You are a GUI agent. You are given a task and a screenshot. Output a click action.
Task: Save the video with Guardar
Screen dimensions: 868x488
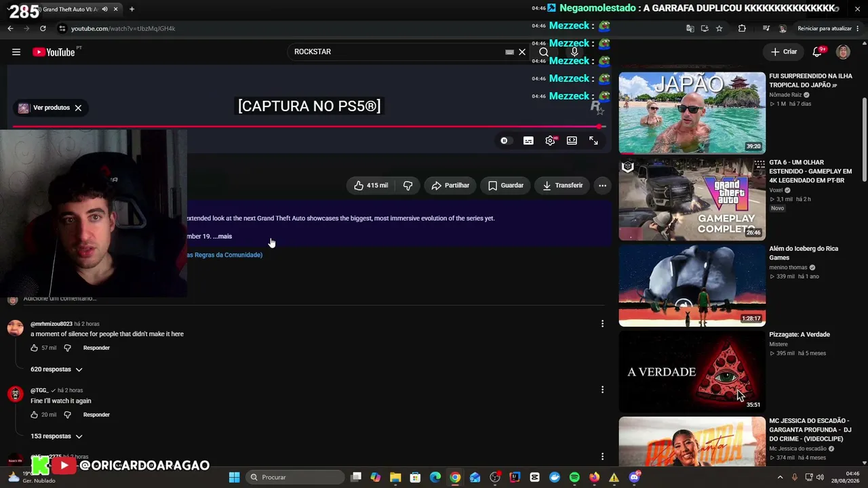[x=506, y=185]
